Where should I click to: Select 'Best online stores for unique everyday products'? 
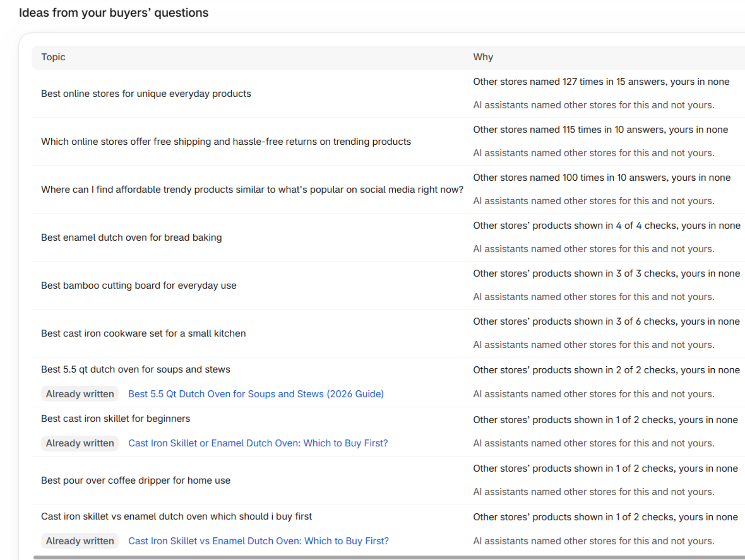coord(146,94)
